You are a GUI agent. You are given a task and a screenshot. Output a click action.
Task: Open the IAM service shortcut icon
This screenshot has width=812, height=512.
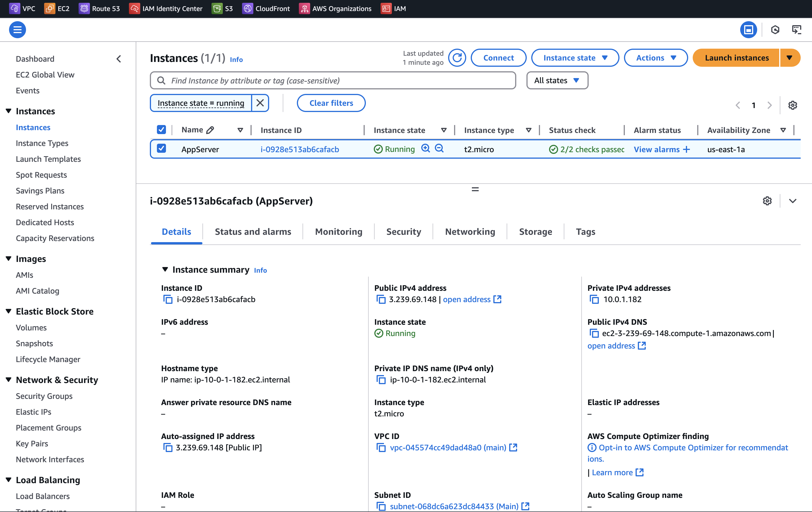pyautogui.click(x=386, y=8)
